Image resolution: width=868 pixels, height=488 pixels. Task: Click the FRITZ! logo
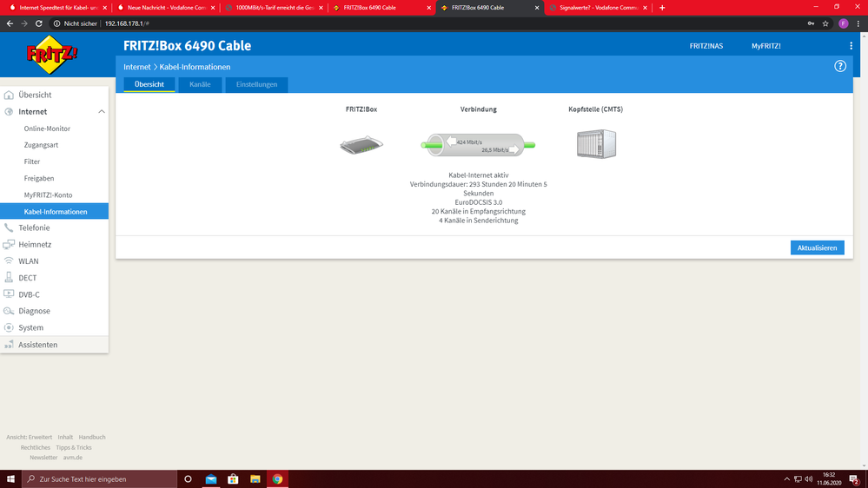tap(52, 54)
